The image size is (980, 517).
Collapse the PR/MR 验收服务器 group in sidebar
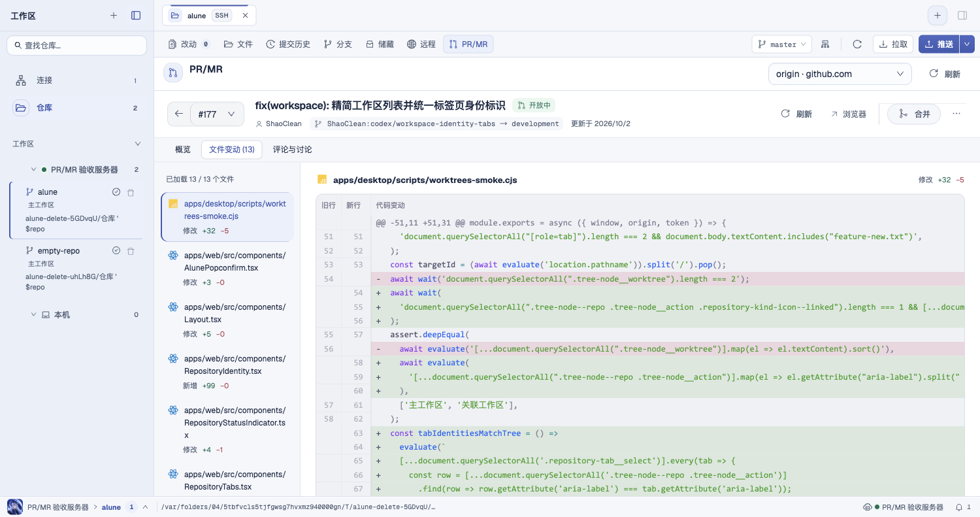pyautogui.click(x=33, y=170)
